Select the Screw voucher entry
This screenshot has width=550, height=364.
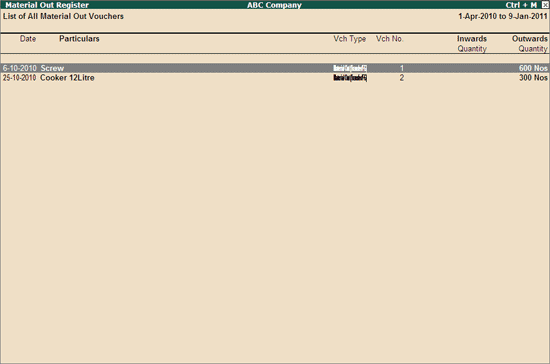275,68
